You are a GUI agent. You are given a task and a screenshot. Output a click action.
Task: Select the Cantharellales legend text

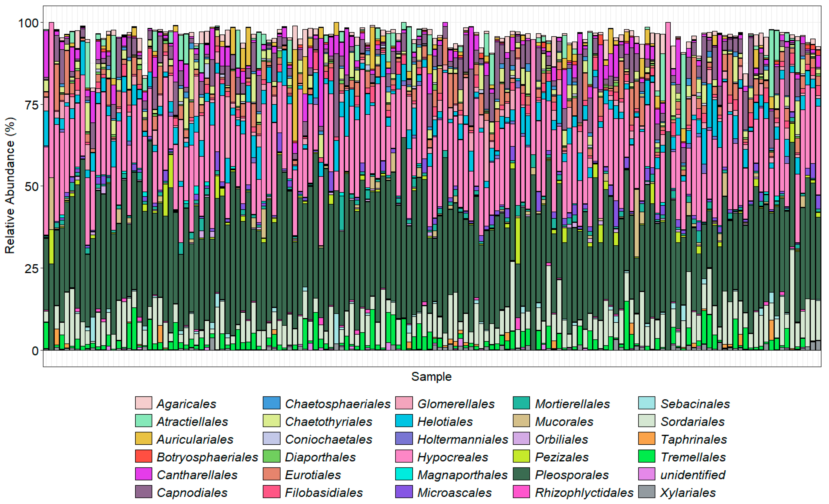click(x=197, y=475)
